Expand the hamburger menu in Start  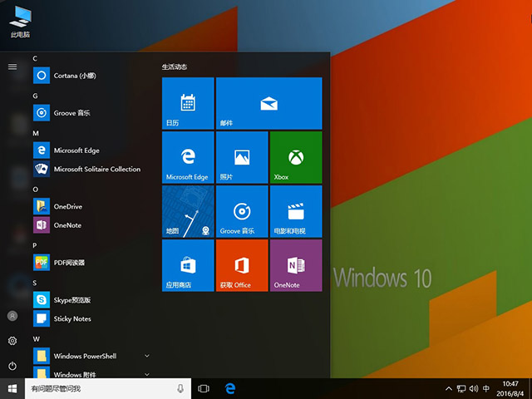[12, 66]
